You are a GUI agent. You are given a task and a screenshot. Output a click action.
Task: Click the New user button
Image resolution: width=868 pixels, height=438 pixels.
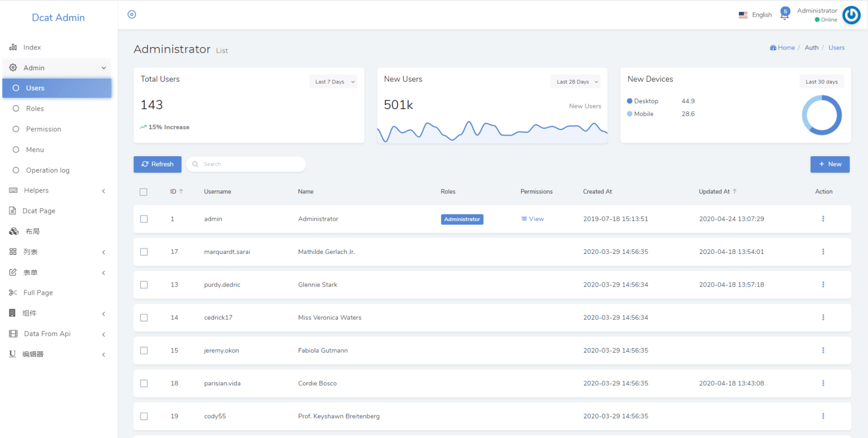click(830, 164)
